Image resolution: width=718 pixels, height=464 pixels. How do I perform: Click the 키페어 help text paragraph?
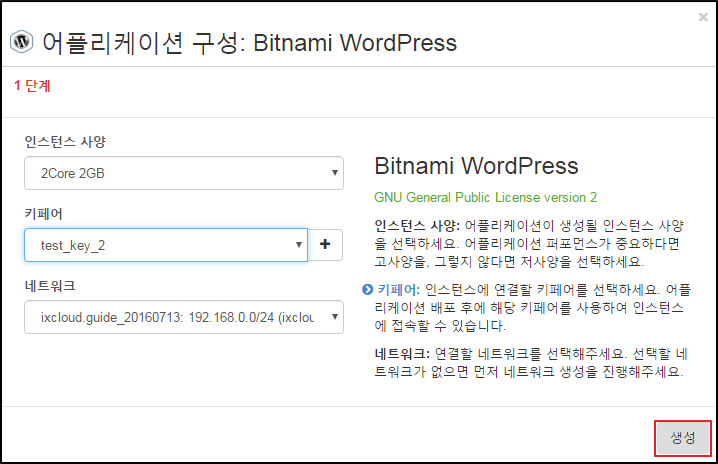pos(533,307)
